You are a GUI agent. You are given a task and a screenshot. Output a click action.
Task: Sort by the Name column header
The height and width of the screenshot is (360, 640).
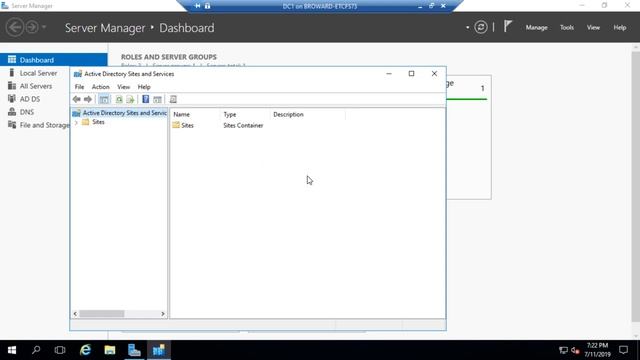click(196, 114)
